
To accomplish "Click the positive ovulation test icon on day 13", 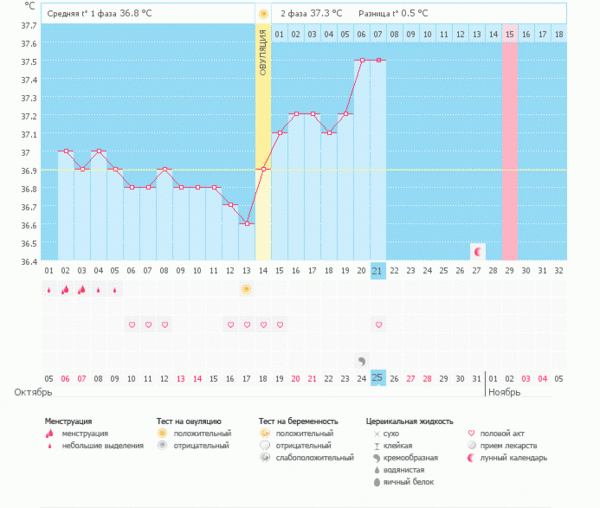I will pos(246,289).
